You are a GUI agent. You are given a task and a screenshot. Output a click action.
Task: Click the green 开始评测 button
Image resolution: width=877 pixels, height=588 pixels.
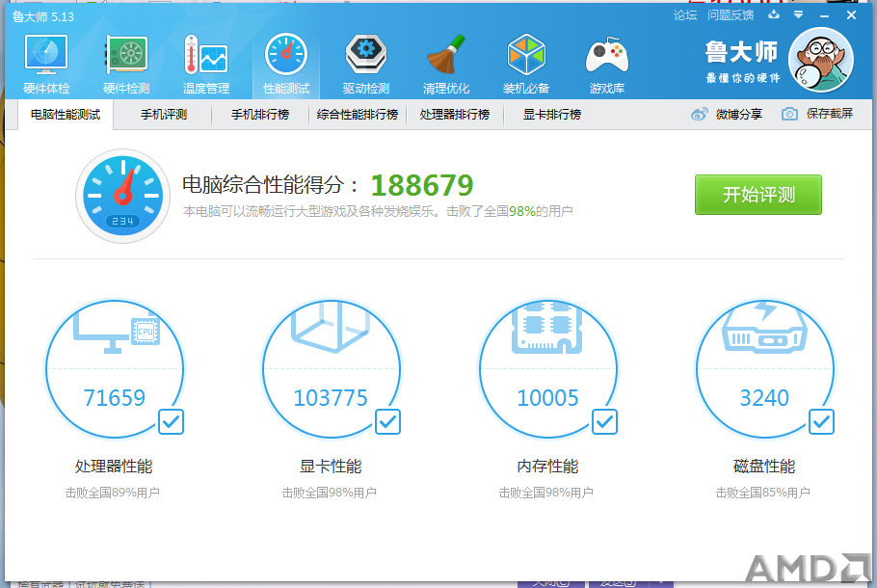pos(758,195)
